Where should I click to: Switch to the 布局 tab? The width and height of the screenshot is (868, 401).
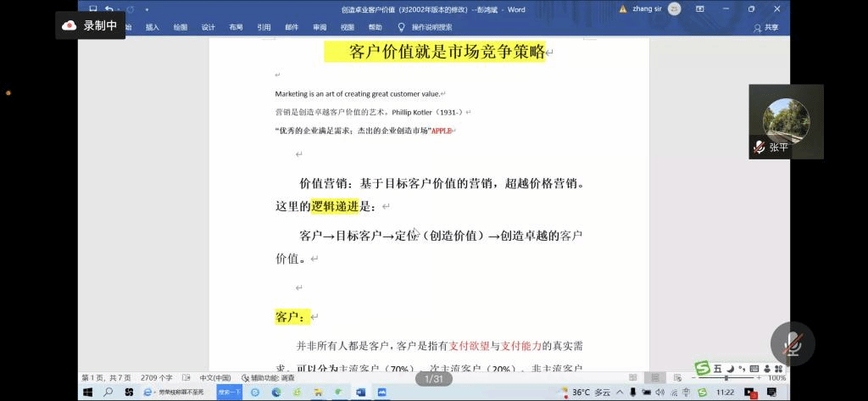tap(236, 27)
